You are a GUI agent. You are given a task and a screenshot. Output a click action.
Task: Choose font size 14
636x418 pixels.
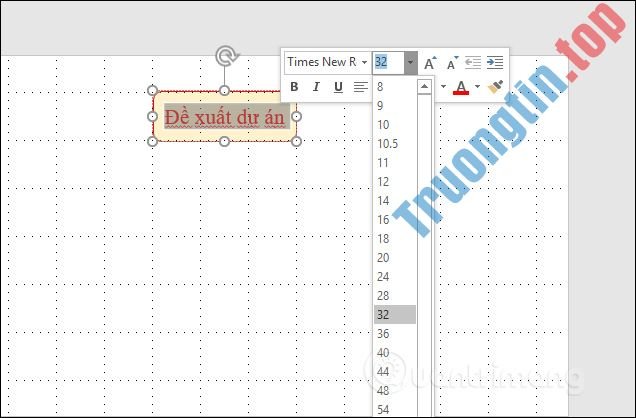coord(395,201)
